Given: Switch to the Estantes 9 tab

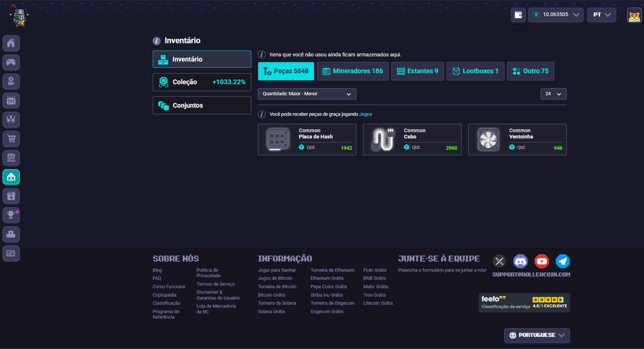Looking at the screenshot, I should [x=418, y=71].
